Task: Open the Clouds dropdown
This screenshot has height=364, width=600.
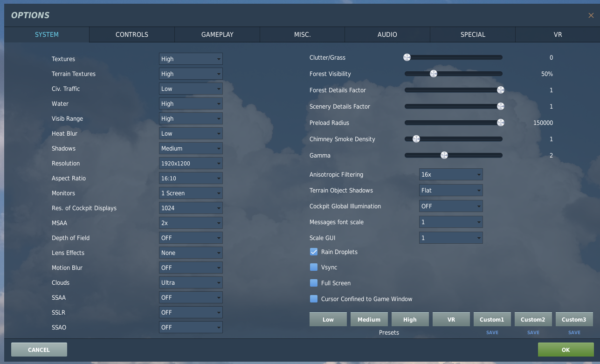Action: (191, 282)
